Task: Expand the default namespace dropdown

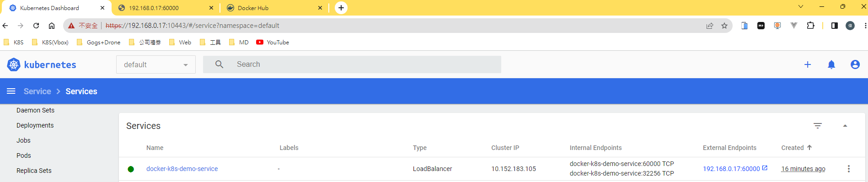Action: (x=156, y=64)
